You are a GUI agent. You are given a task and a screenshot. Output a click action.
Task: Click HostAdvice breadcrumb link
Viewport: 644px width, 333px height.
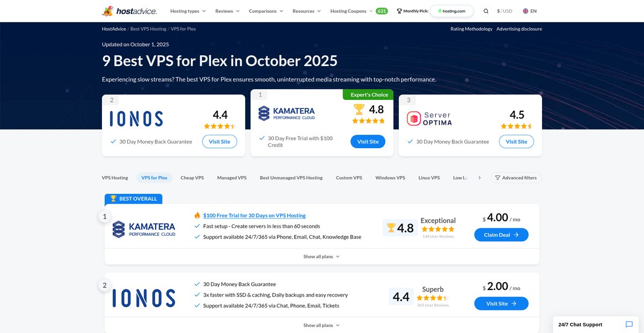click(114, 29)
